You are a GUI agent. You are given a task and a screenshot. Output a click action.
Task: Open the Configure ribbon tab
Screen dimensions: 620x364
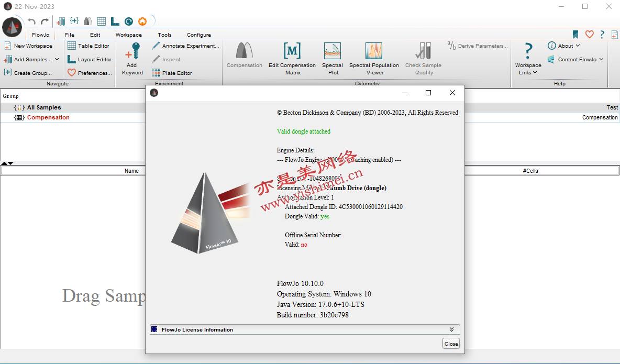(x=199, y=35)
